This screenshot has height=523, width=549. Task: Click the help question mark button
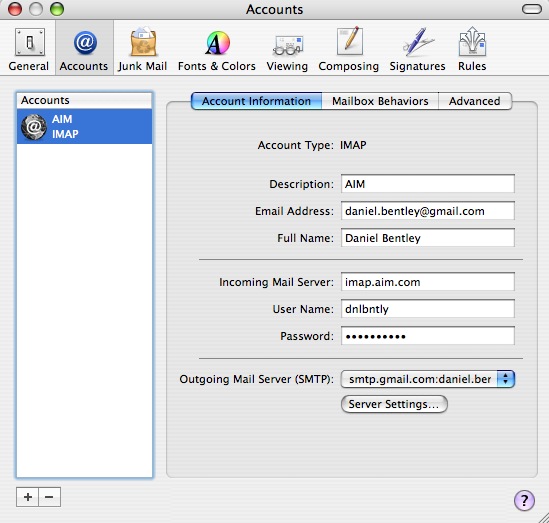[x=524, y=500]
